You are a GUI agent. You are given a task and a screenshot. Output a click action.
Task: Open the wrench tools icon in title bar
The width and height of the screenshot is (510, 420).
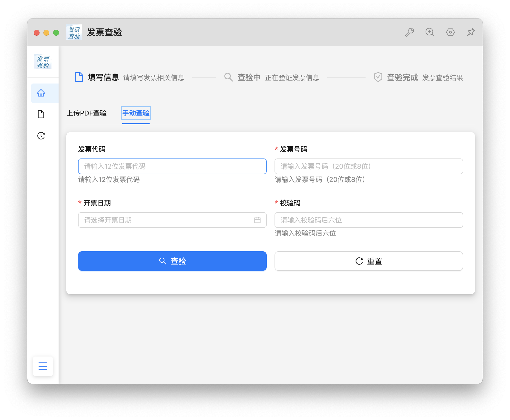pos(409,32)
